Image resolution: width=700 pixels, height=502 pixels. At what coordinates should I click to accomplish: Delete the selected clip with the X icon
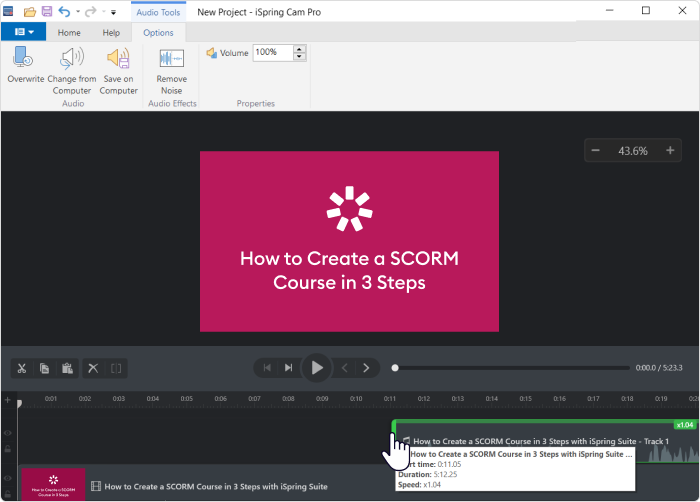93,368
